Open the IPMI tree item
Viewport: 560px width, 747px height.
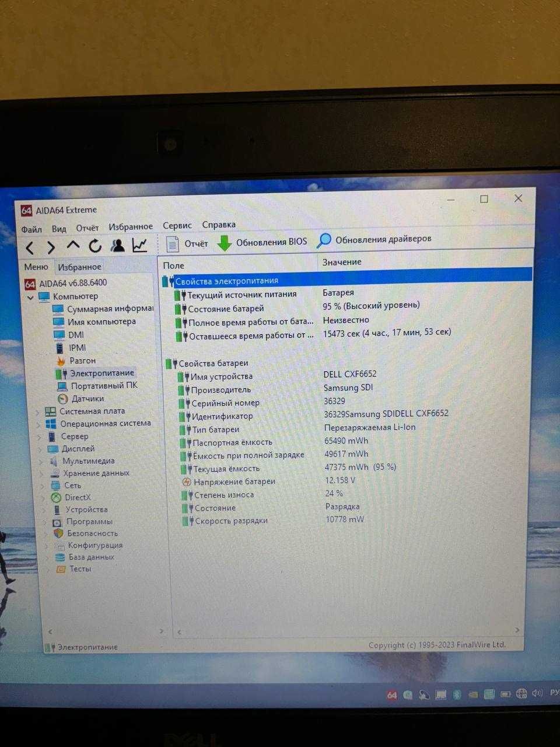coord(71,347)
